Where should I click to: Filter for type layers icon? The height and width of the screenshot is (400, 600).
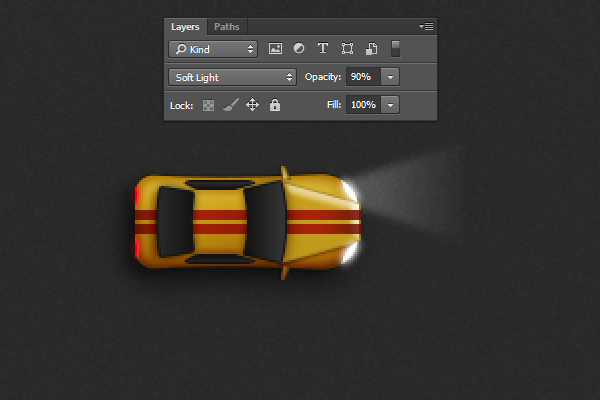pos(323,48)
